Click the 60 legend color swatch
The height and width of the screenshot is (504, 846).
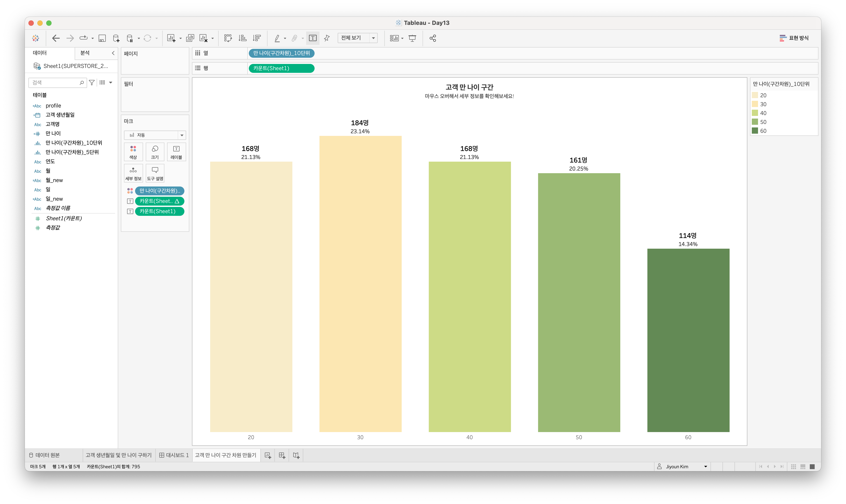click(755, 131)
